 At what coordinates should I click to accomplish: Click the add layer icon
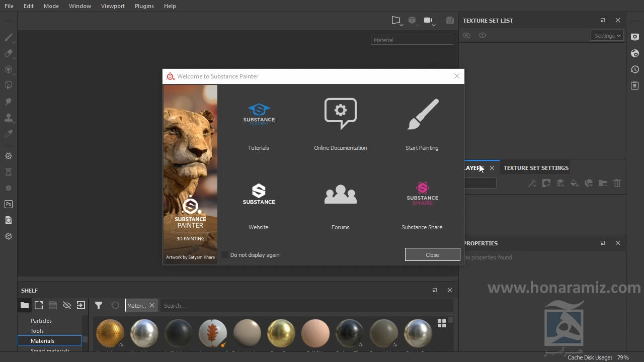pyautogui.click(x=560, y=183)
